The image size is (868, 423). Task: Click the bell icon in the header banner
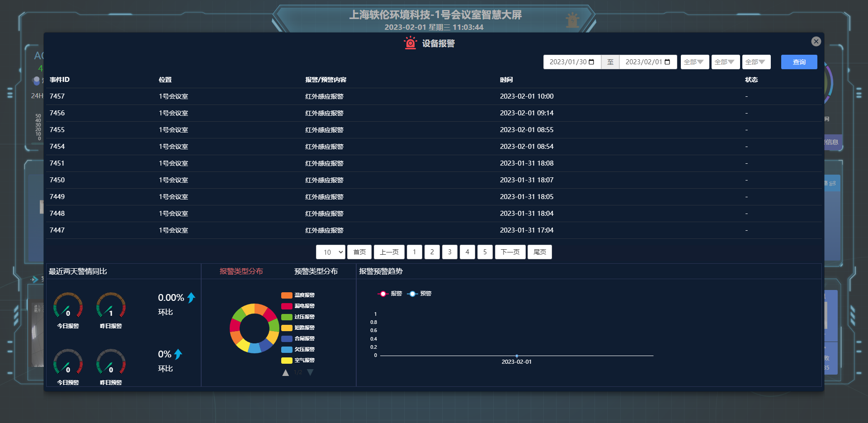point(573,20)
